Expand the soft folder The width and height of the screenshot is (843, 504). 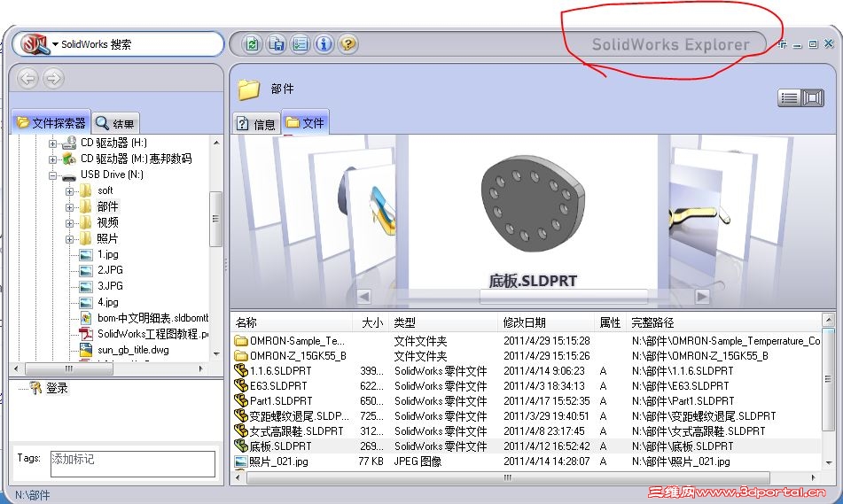pos(69,191)
